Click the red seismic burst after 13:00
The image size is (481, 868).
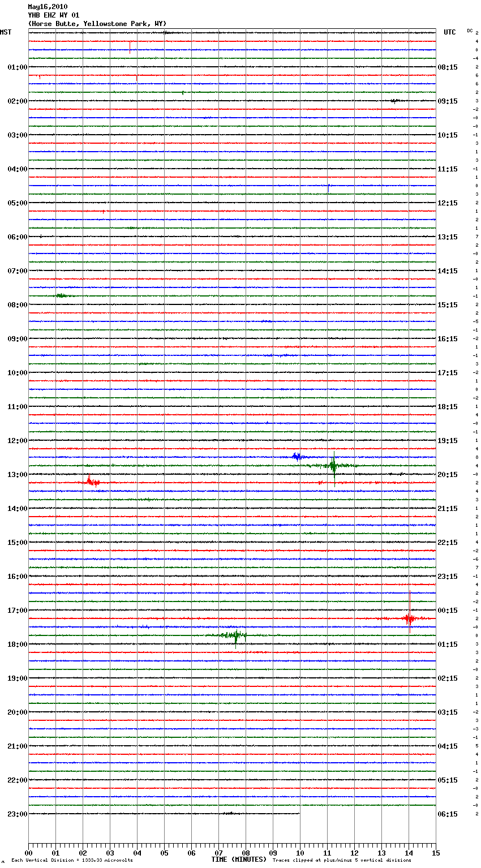click(x=92, y=482)
